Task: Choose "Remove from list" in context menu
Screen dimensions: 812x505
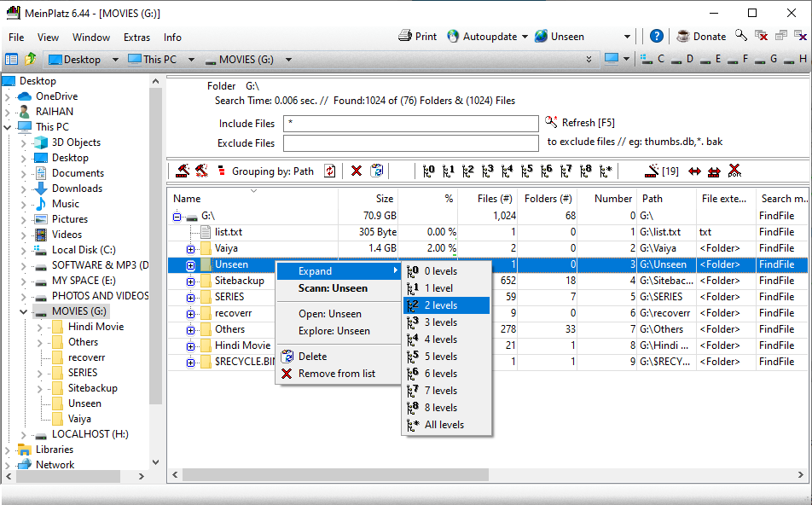Action: [x=336, y=374]
